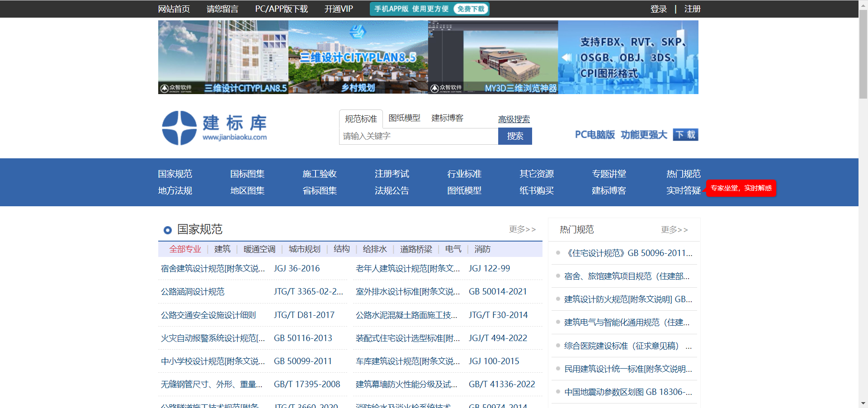Open 国标图集 in the blue navigation

[x=247, y=174]
